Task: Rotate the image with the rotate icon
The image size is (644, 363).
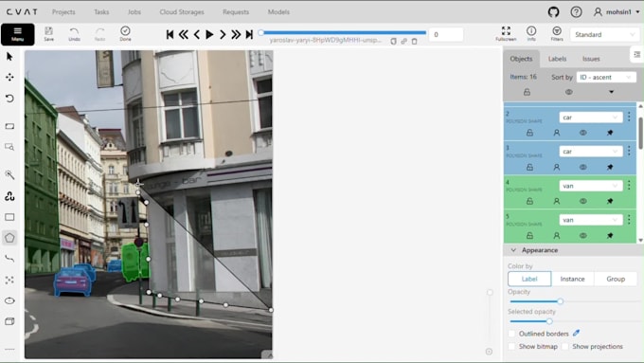Action: pyautogui.click(x=9, y=99)
